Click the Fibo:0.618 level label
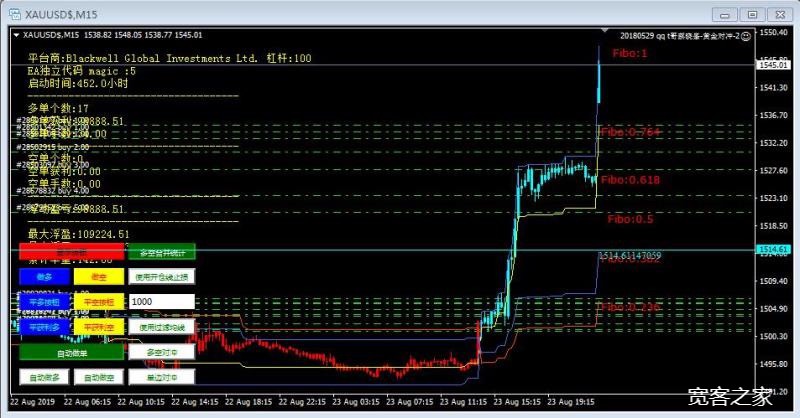 pyautogui.click(x=631, y=180)
